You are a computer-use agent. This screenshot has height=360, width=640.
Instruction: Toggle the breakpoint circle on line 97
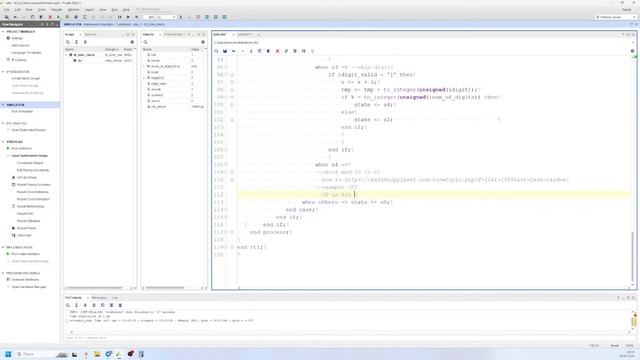pos(232,82)
